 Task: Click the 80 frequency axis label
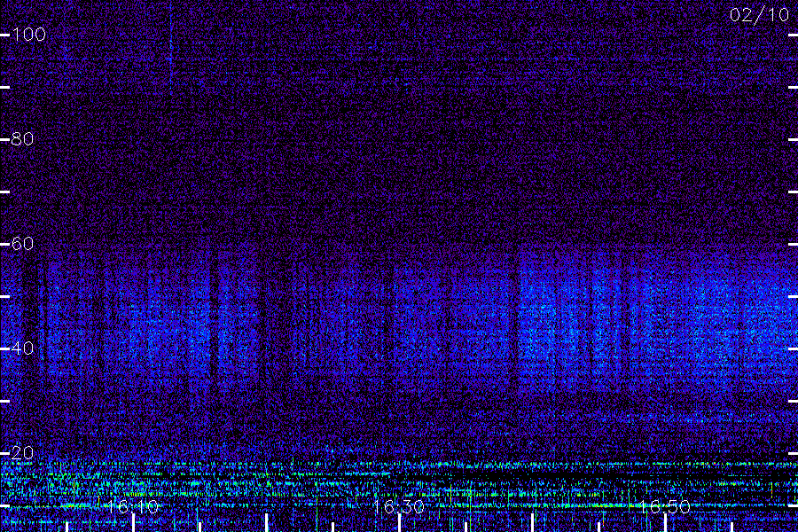tap(22, 139)
